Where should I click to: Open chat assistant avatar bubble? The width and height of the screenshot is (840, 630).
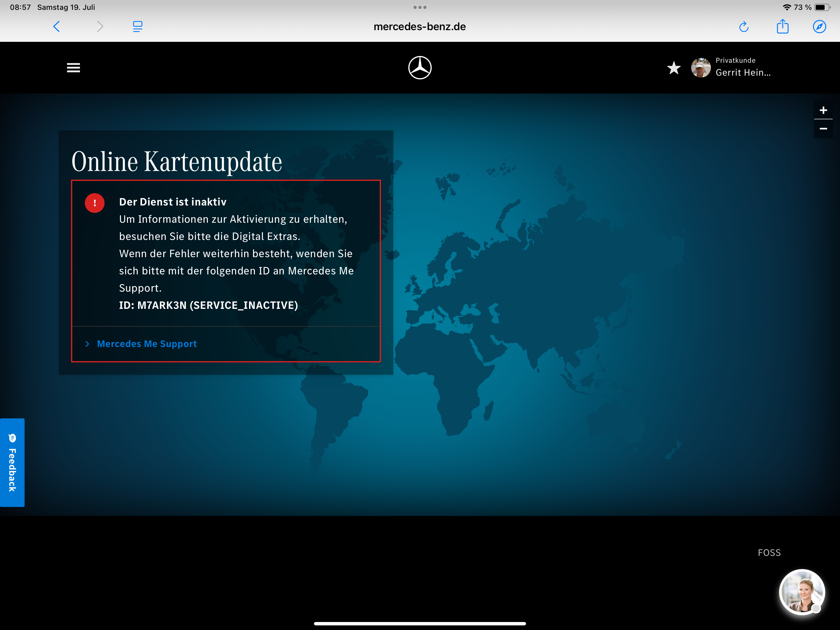pos(802,592)
